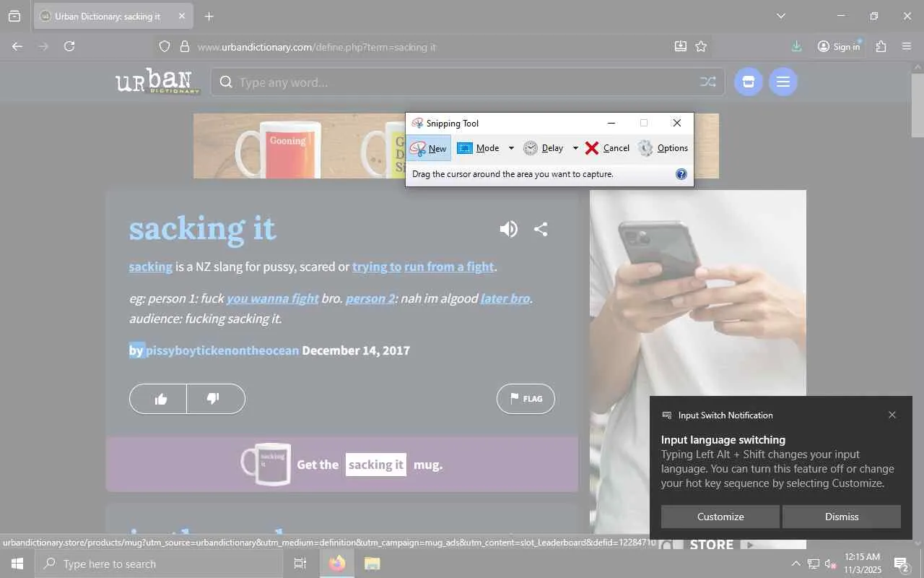Sign in to Firefox account
Screen dimensions: 924x578
[x=839, y=46]
